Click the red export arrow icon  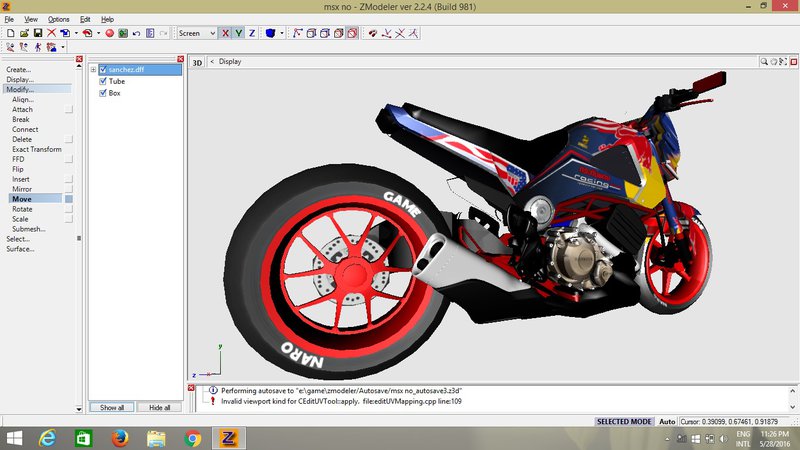[87, 33]
